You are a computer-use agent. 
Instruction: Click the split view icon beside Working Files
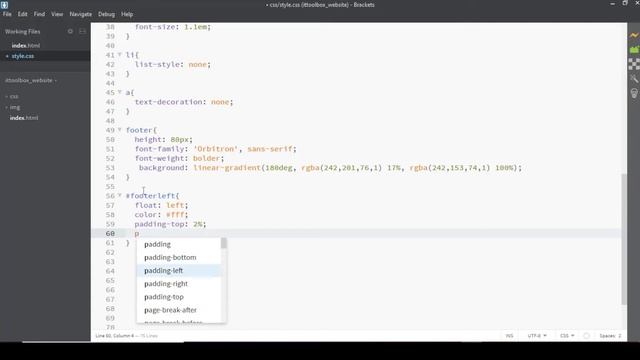pyautogui.click(x=82, y=31)
